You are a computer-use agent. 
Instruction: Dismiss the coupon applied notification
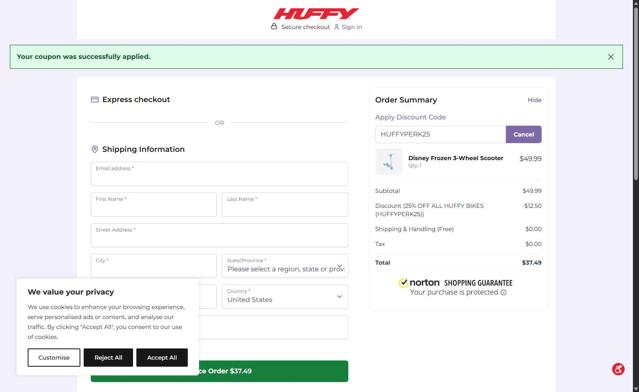click(x=610, y=57)
